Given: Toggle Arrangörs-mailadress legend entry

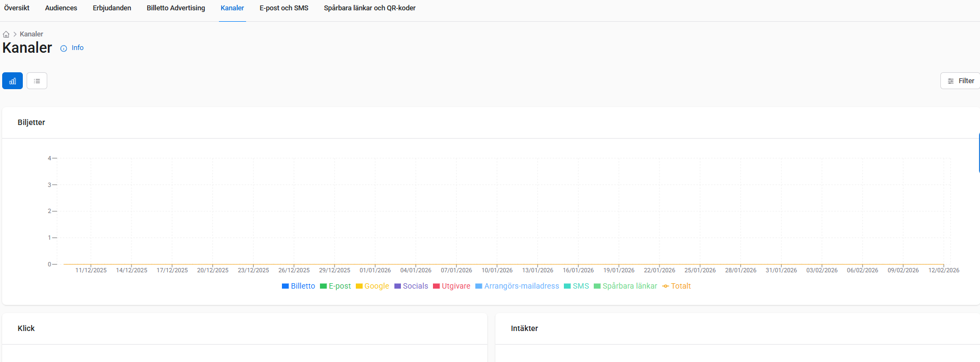Looking at the screenshot, I should pyautogui.click(x=517, y=286).
